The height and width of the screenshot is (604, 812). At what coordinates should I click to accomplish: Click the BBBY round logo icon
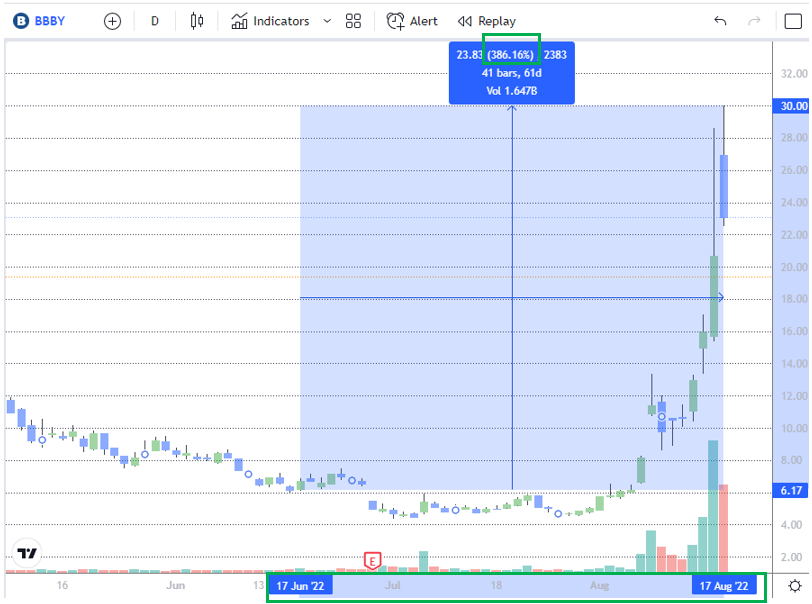(21, 21)
